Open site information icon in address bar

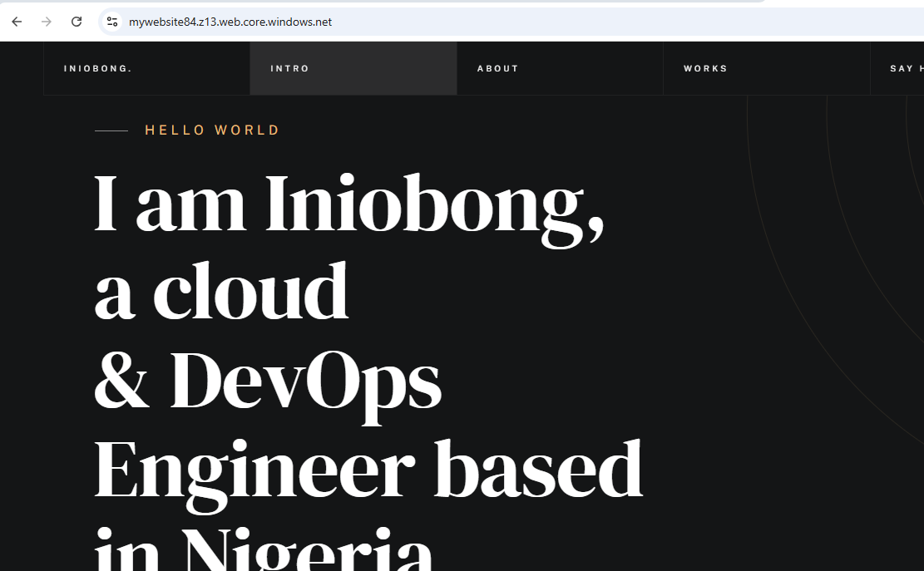[x=112, y=22]
